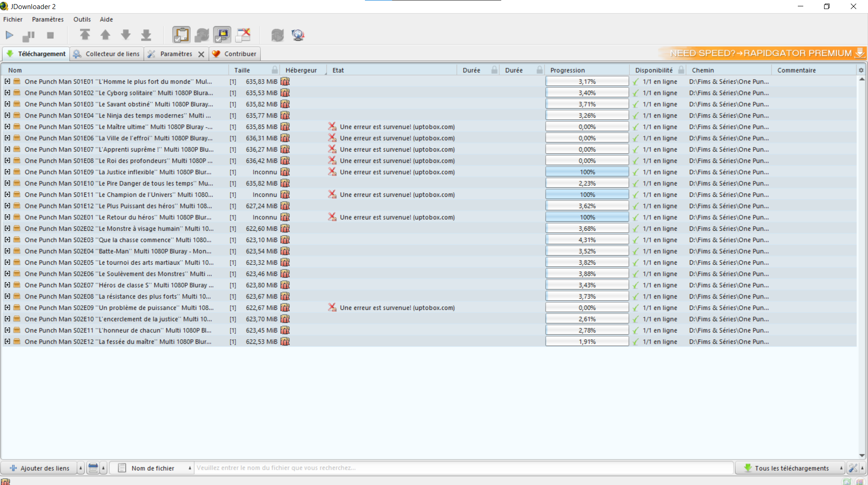Expand One Punch Man S02E12 package
Screen dimensions: 868x485
(7, 342)
